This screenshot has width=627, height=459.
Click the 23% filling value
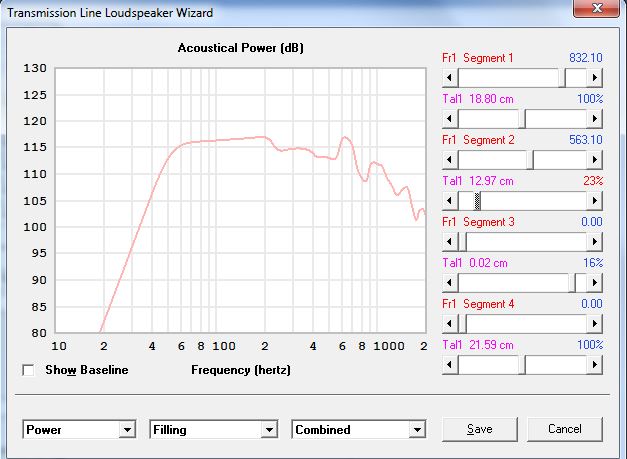[x=593, y=181]
